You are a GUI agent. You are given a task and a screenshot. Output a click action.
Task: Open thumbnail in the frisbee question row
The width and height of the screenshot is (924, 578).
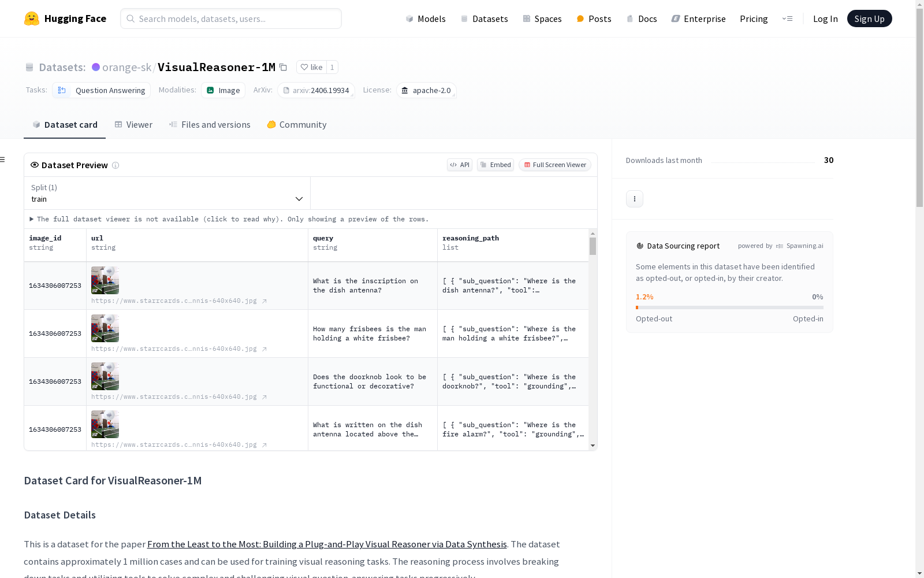click(x=105, y=328)
